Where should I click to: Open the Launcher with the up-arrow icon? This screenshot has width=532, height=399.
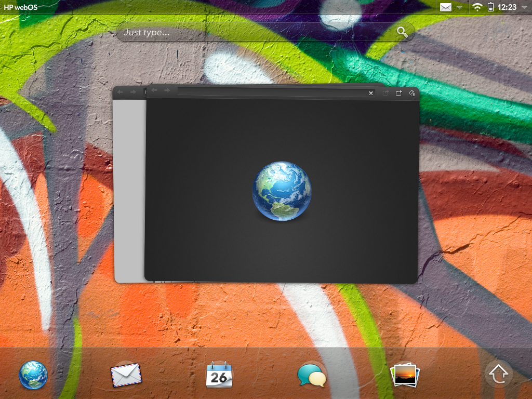499,374
